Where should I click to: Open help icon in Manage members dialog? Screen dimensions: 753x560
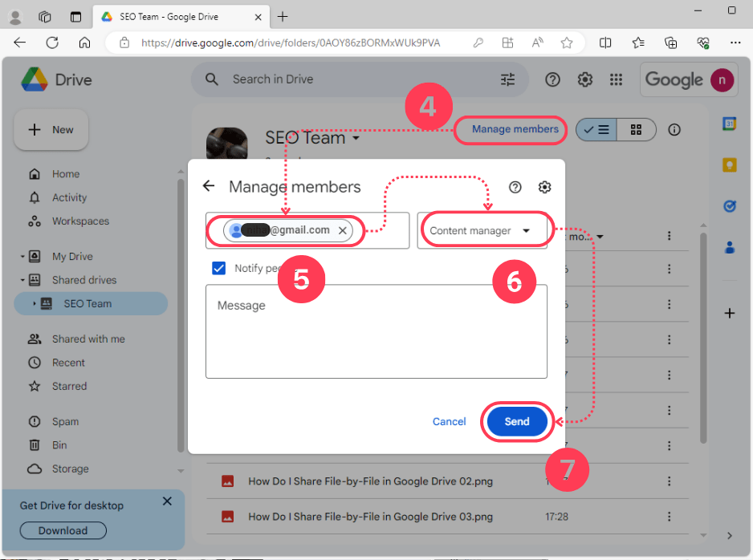coord(515,187)
